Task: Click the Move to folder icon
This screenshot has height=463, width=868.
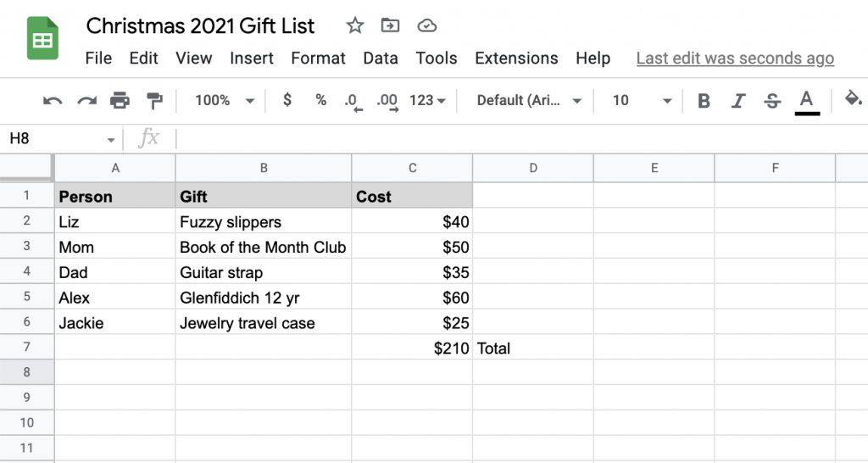Action: tap(390, 25)
